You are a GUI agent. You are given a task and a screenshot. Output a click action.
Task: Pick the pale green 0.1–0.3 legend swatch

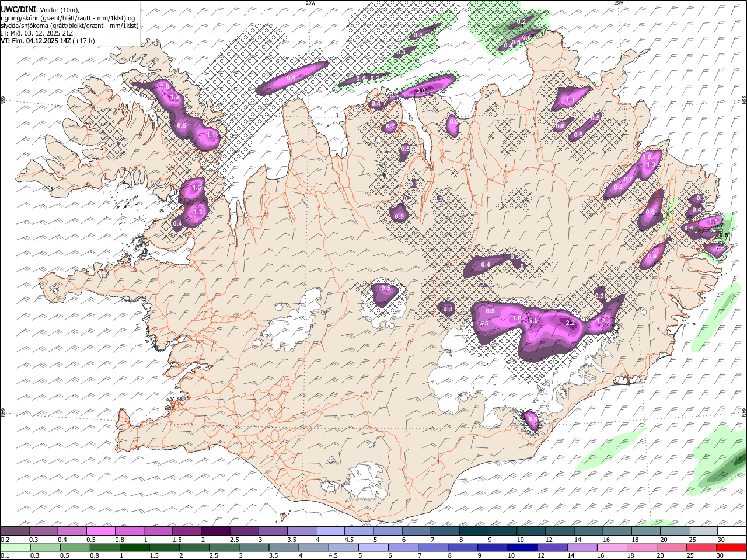click(16, 547)
